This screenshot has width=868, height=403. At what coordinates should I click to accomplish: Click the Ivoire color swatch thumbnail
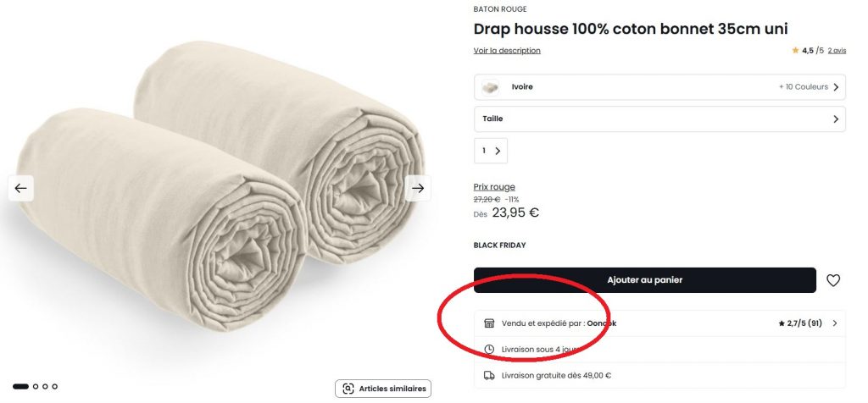pos(490,87)
